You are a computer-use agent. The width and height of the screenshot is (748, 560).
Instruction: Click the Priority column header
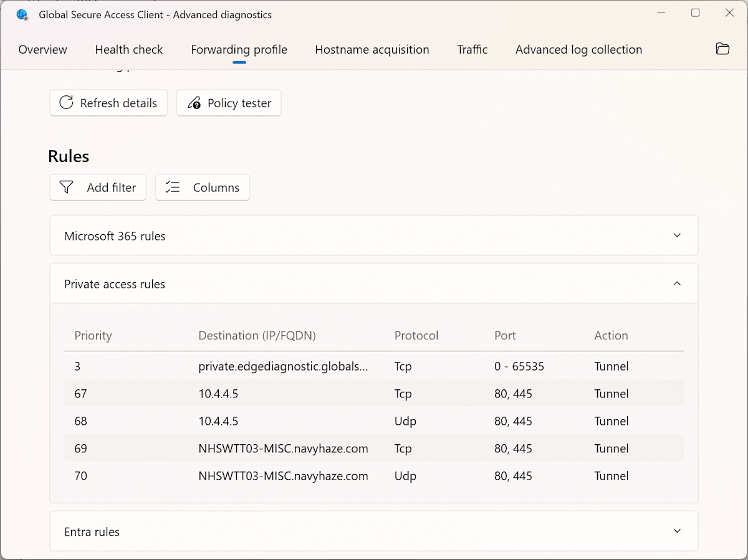point(93,335)
